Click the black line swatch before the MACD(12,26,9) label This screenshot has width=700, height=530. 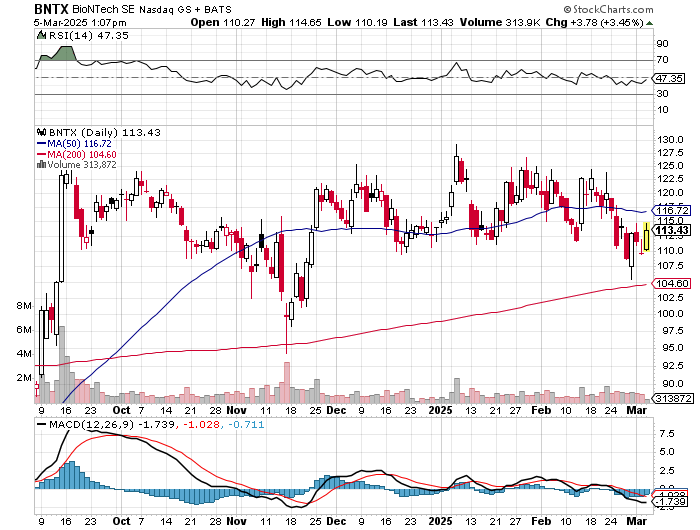coord(42,424)
